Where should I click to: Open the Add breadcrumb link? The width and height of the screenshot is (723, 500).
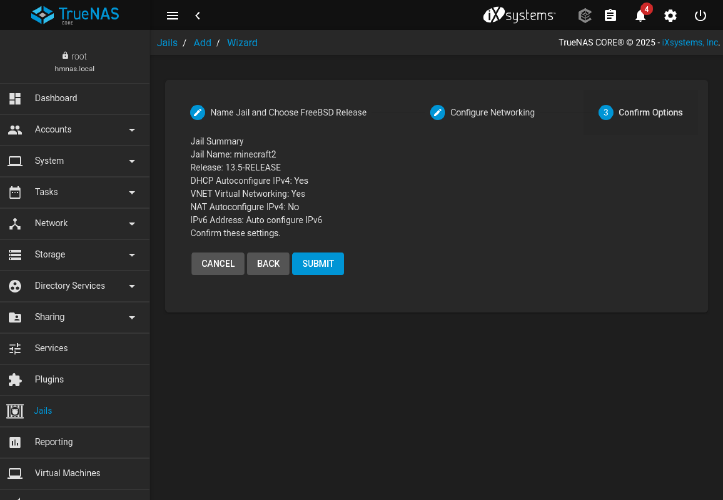coord(202,43)
